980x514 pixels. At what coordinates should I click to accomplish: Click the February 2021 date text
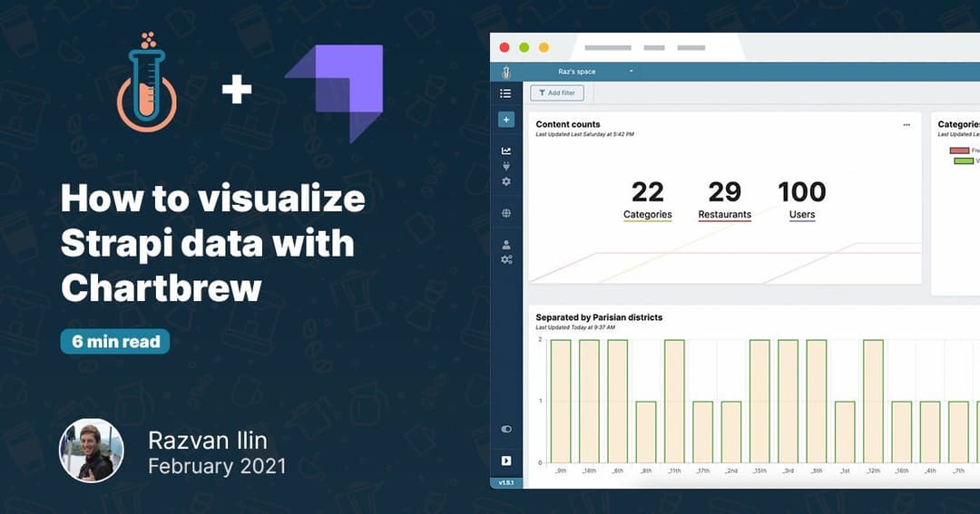point(217,467)
